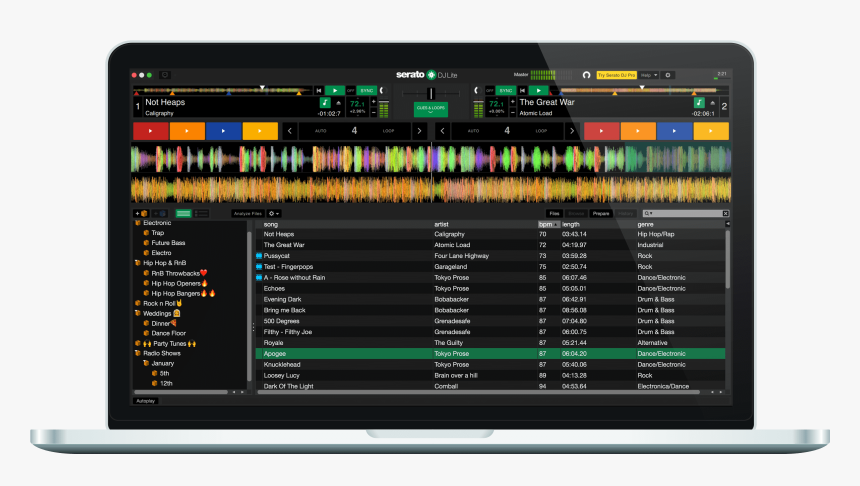
Task: Switch library to album art list view
Action: [x=201, y=213]
